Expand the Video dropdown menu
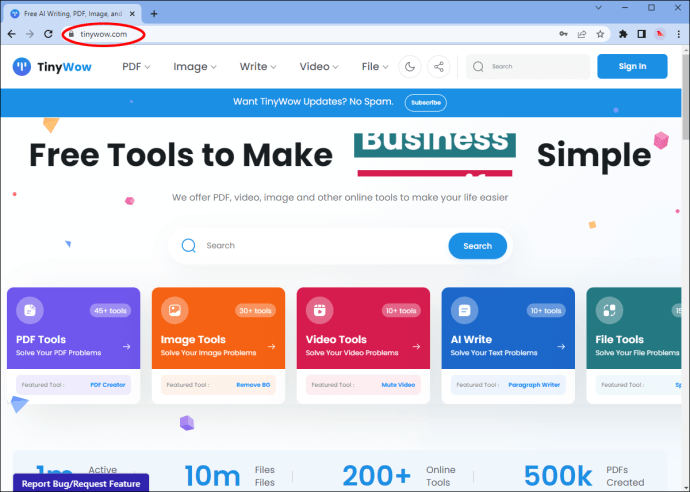This screenshot has width=690, height=492. point(319,66)
